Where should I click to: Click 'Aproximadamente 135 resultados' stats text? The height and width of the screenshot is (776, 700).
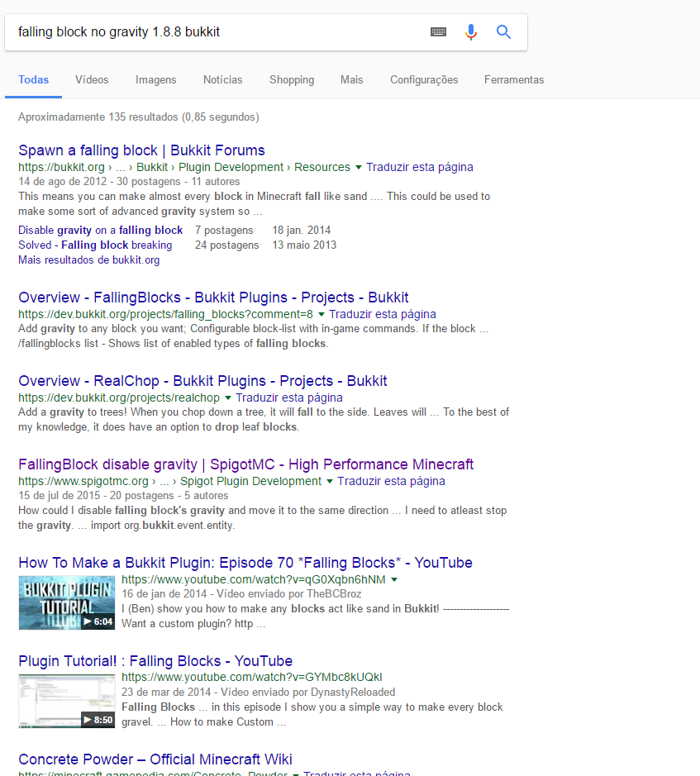click(139, 117)
